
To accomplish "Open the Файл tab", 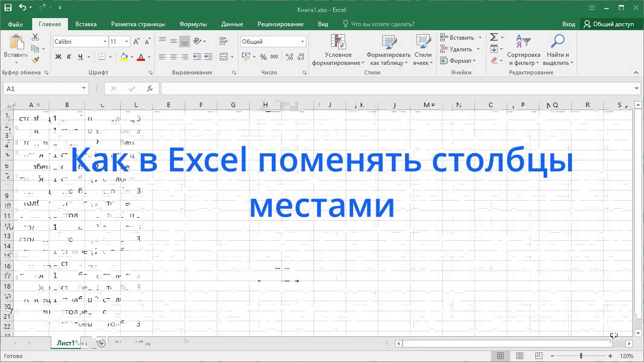I will (15, 24).
